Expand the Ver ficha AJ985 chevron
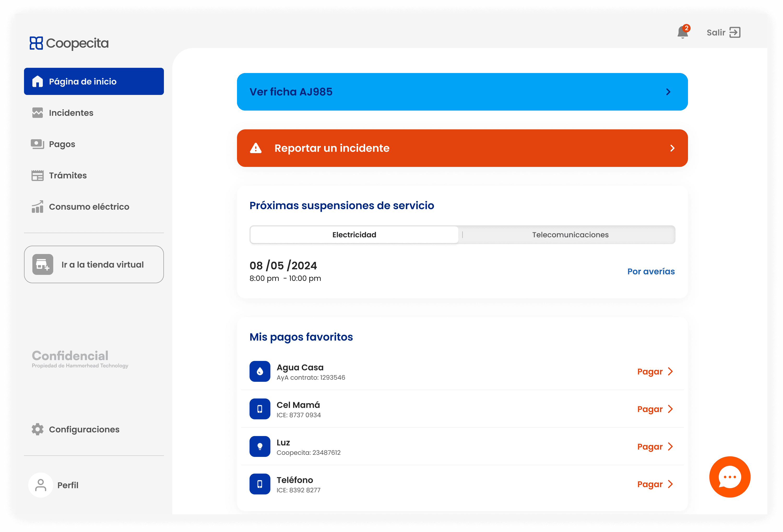 (668, 92)
